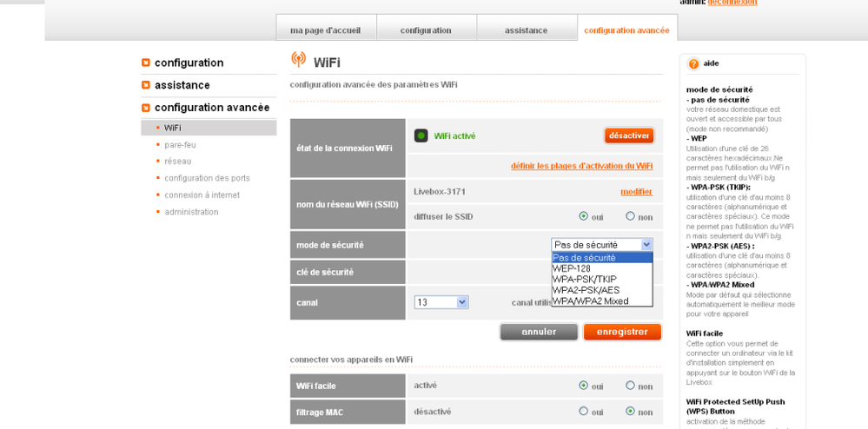The width and height of the screenshot is (868, 429).
Task: Click the aide question mark icon
Action: point(693,63)
